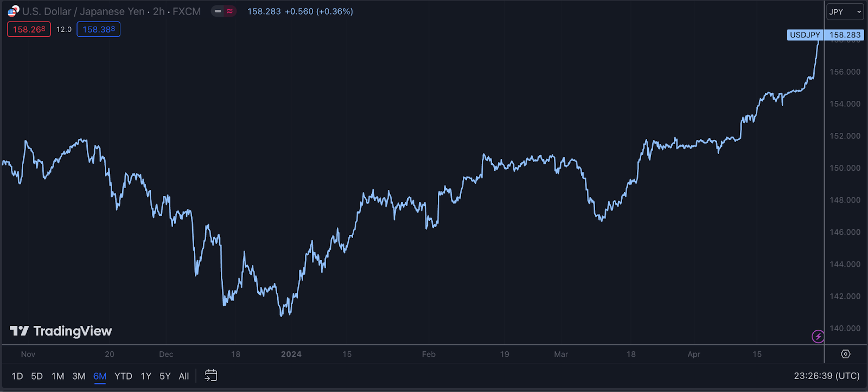This screenshot has height=392, width=868.
Task: Click the Mar label on time axis
Action: click(x=561, y=354)
